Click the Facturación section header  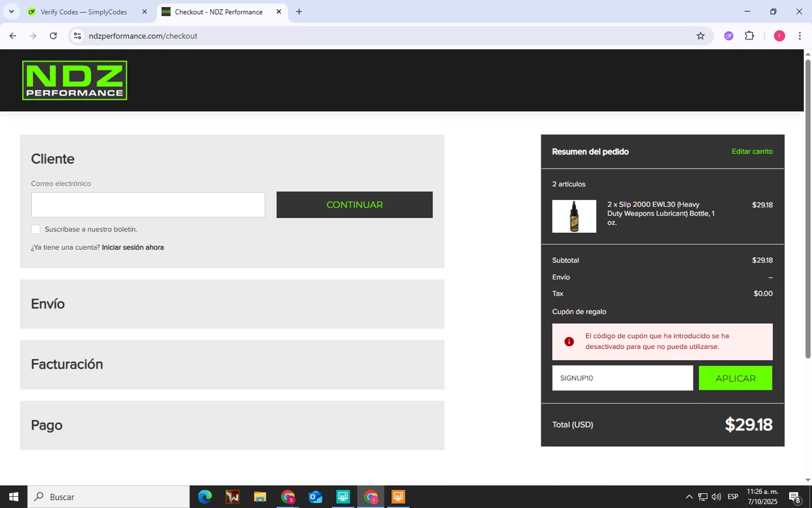[232, 364]
